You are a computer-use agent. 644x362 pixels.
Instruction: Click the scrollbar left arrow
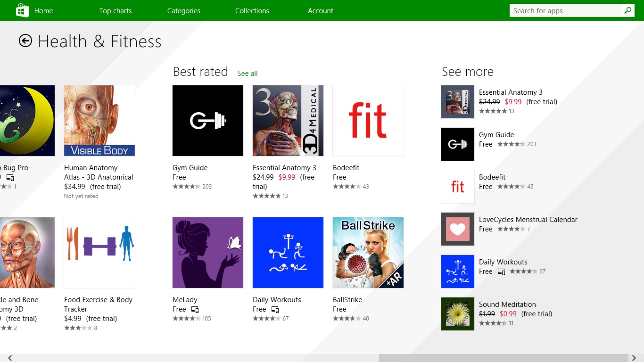[10, 358]
